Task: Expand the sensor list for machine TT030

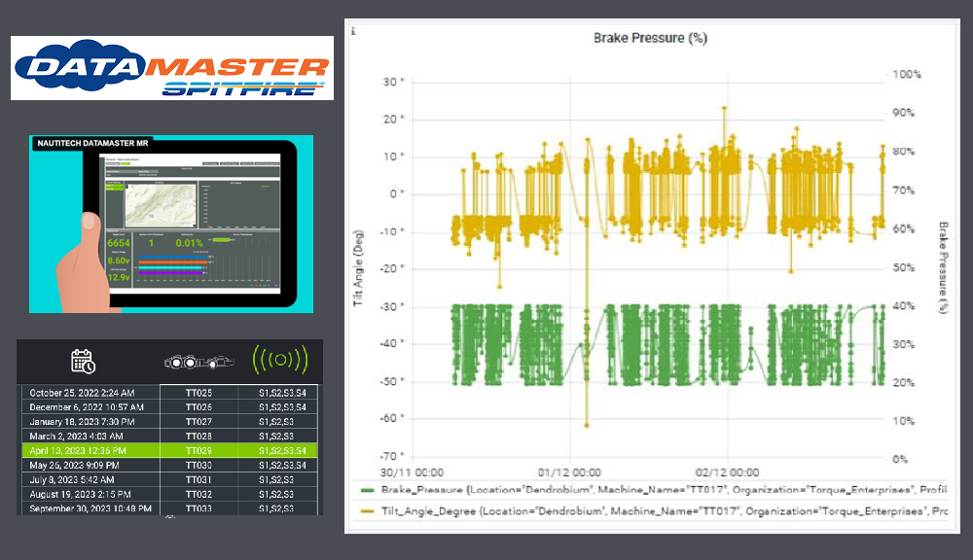Action: 283,465
